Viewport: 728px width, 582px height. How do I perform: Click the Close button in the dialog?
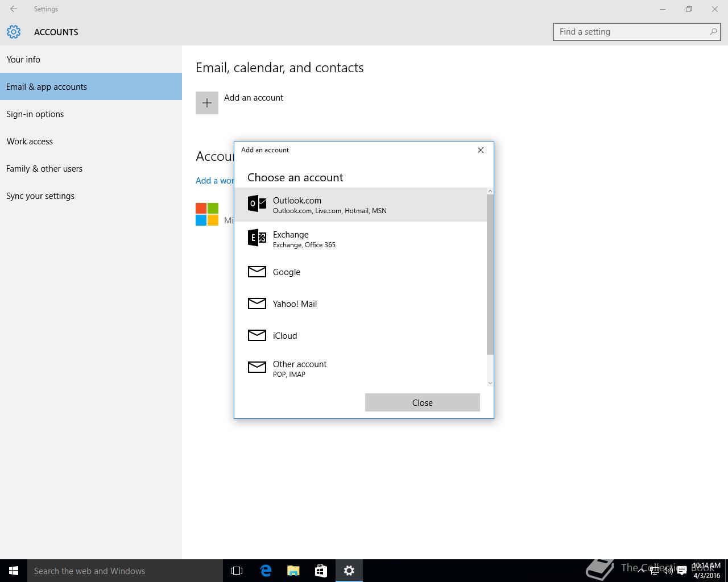423,402
